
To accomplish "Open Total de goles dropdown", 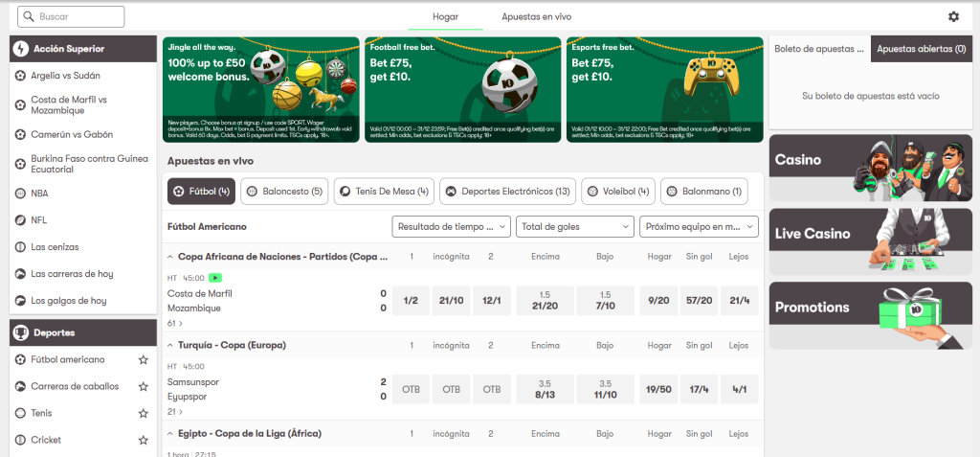I will 575,227.
